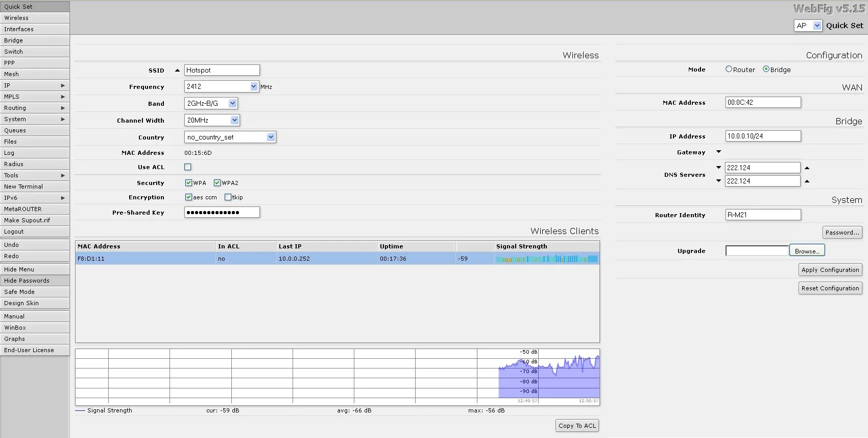
Task: Expand the IP submenu arrow
Action: tap(63, 85)
